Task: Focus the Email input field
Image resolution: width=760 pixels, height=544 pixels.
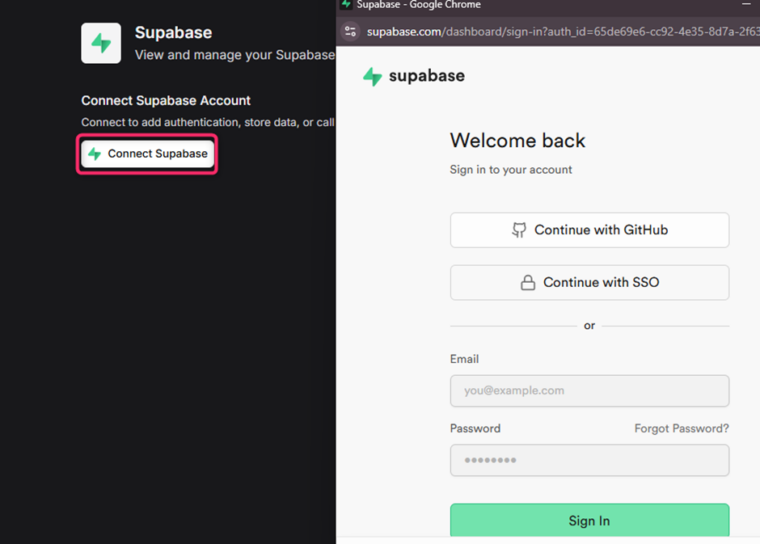Action: 589,391
